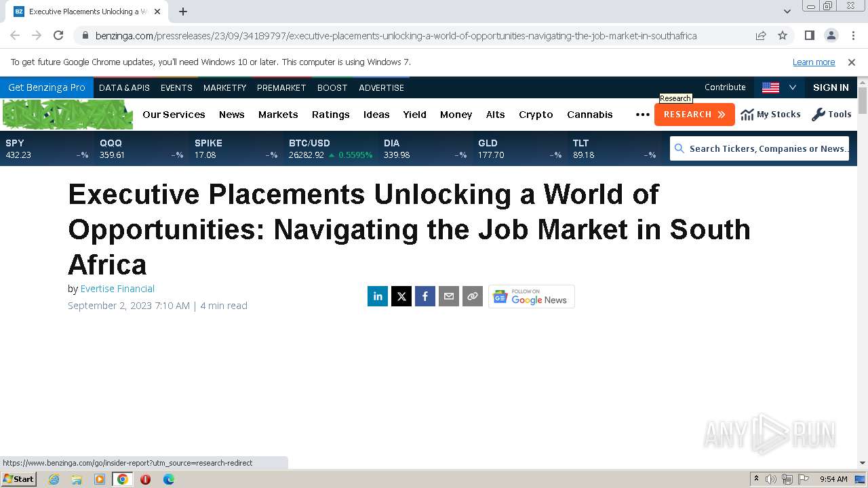
Task: Click SIGN IN
Action: click(831, 87)
